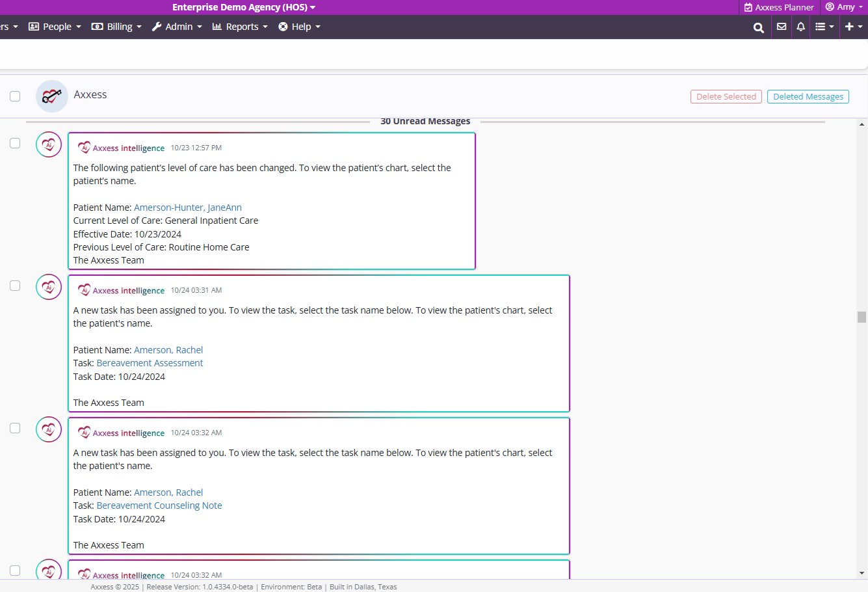The image size is (868, 592).
Task: Click avatar of the 10/23 level-of-care message
Action: (x=49, y=144)
